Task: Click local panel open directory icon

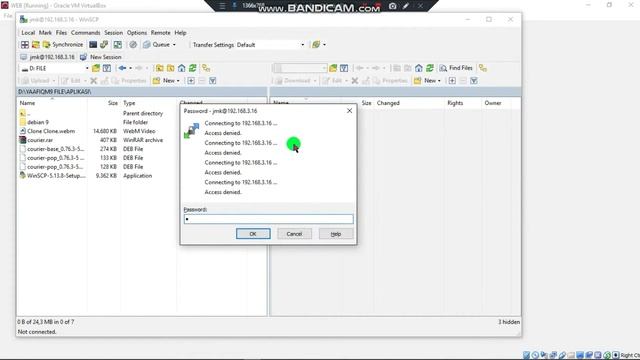Action: (x=96, y=68)
